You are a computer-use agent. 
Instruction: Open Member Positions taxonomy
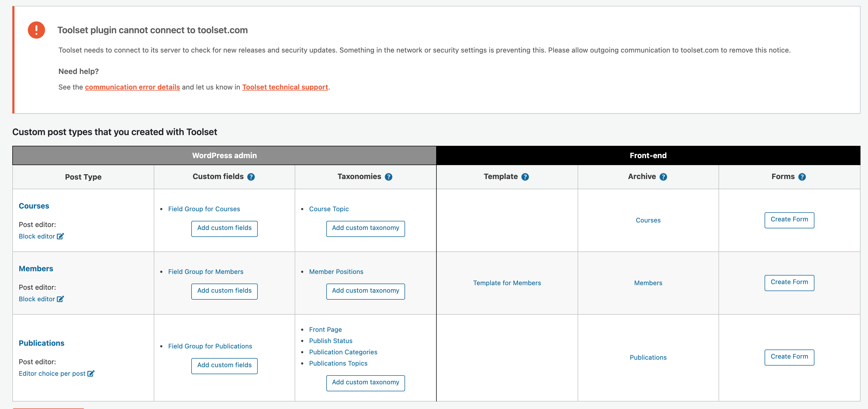click(x=336, y=272)
